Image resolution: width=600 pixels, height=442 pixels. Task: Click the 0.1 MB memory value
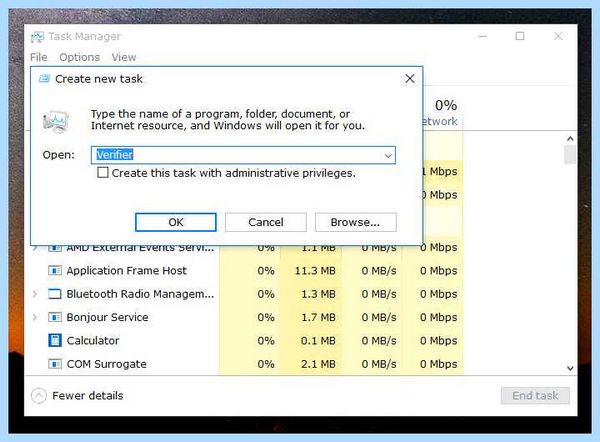click(x=318, y=341)
